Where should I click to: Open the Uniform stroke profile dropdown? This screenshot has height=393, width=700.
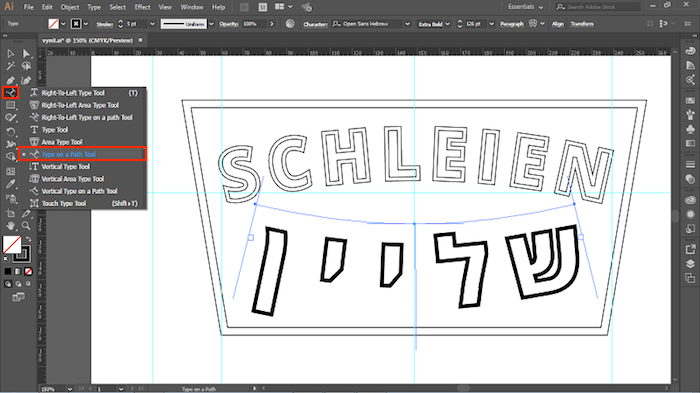[212, 24]
